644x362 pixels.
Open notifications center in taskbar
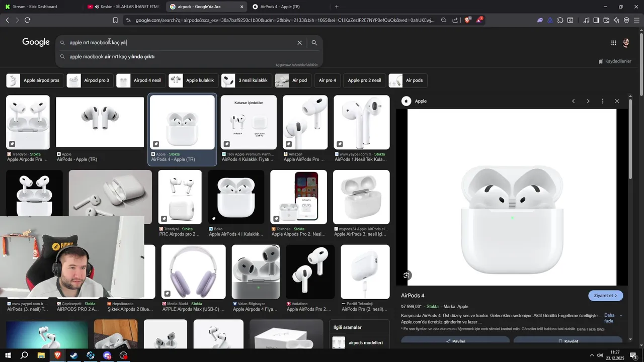(x=633, y=355)
